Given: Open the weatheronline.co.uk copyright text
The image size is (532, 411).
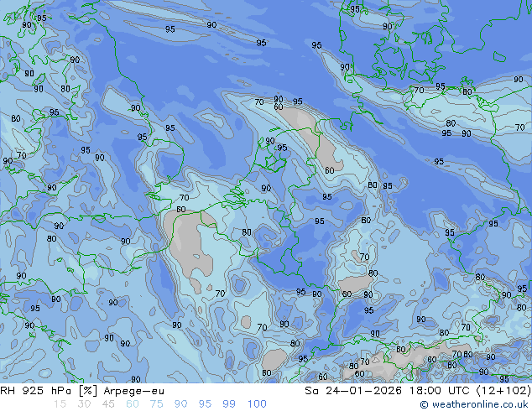Looking at the screenshot, I should (475, 404).
